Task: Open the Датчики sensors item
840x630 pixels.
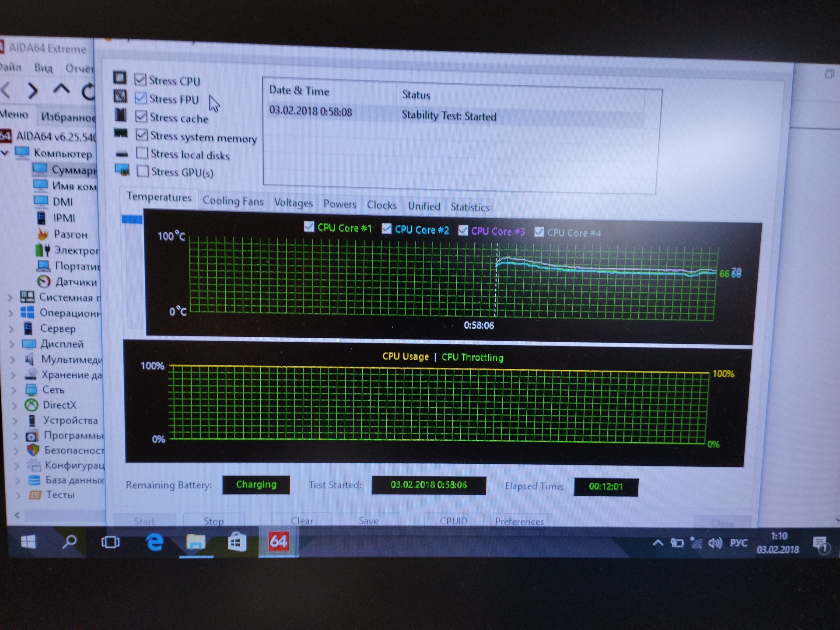Action: click(76, 282)
